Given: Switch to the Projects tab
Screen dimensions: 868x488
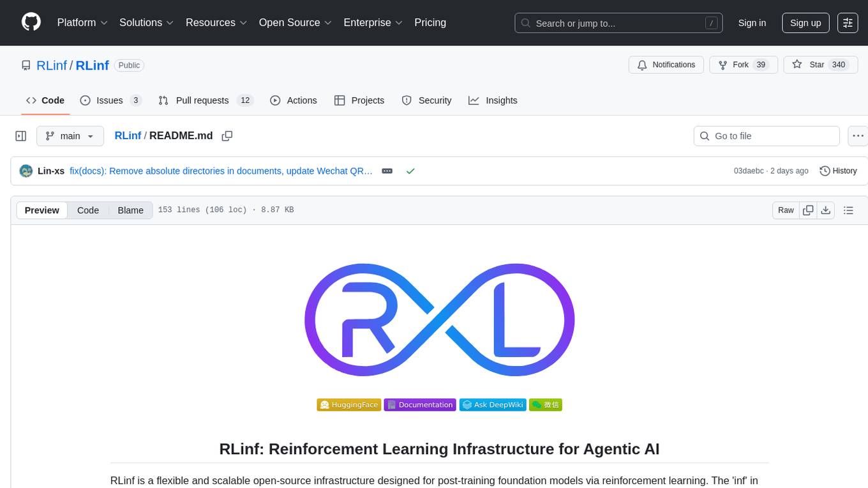Looking at the screenshot, I should [x=359, y=100].
